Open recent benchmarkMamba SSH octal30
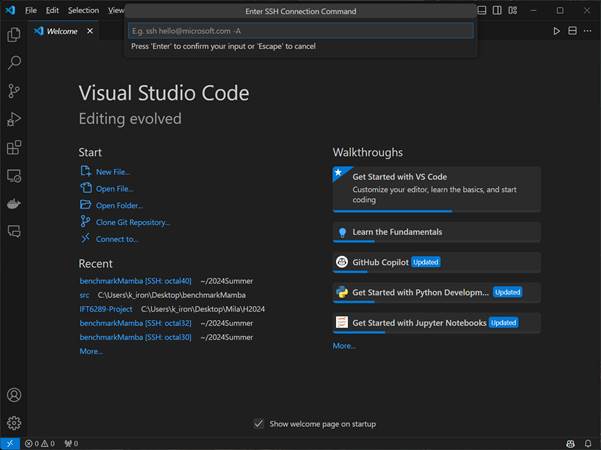 [135, 337]
